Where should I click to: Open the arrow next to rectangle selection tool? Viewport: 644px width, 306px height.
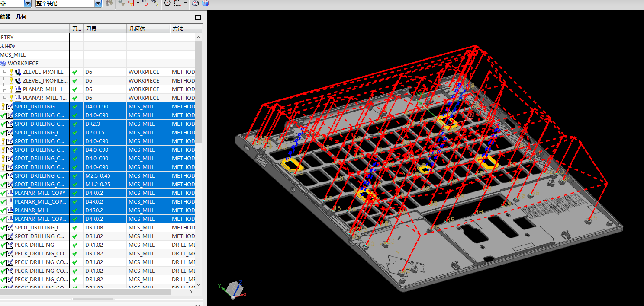point(185,3)
